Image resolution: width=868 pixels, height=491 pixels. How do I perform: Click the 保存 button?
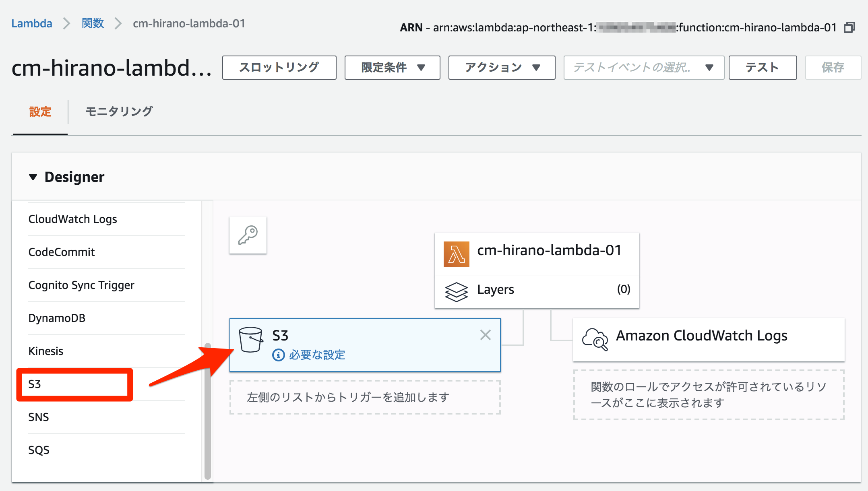click(x=833, y=68)
